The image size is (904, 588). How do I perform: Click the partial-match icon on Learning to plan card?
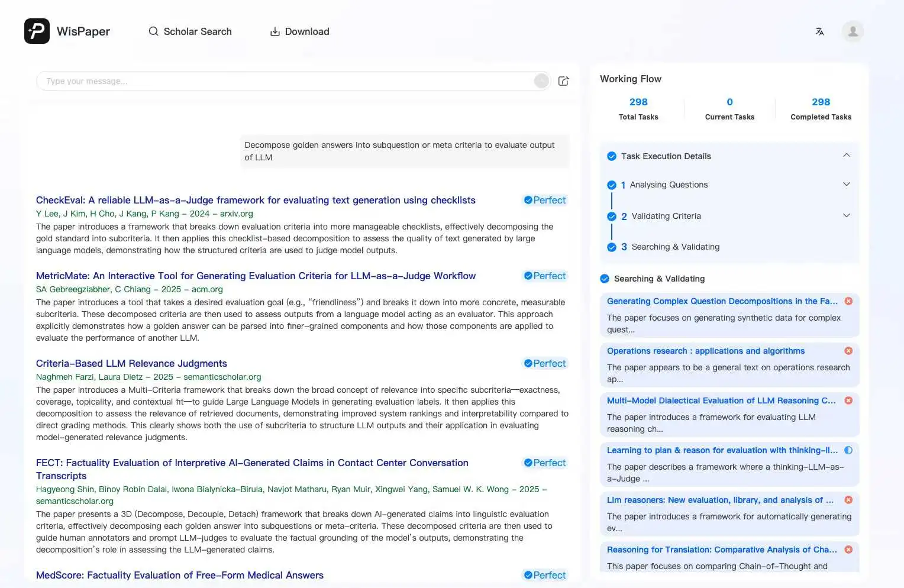848,450
